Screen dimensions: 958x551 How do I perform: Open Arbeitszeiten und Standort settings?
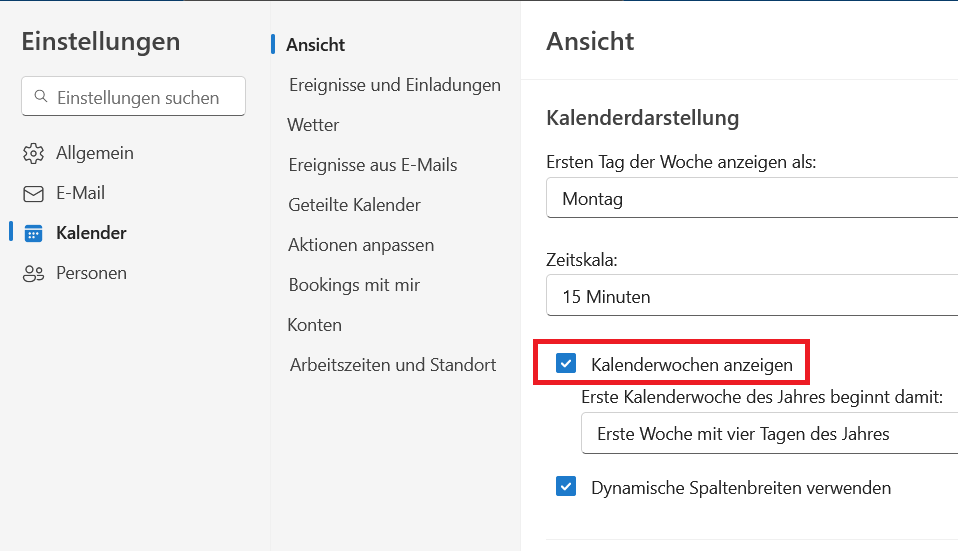[392, 365]
